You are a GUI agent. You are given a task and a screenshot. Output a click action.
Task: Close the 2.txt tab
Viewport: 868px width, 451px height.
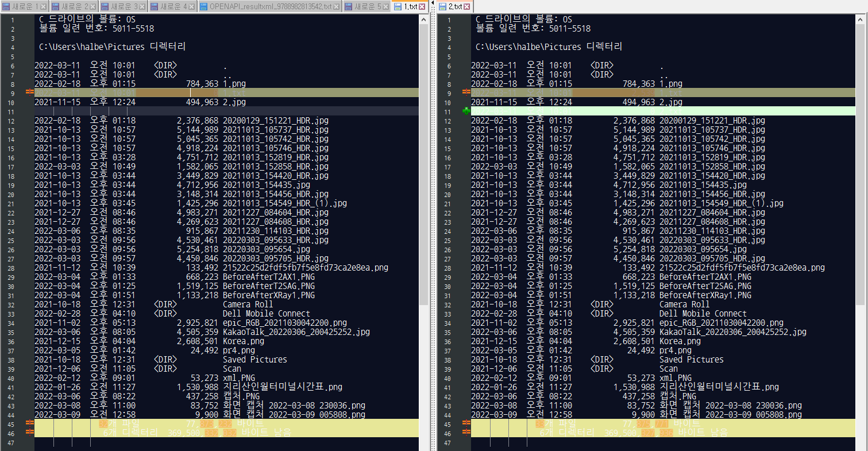[x=466, y=6]
